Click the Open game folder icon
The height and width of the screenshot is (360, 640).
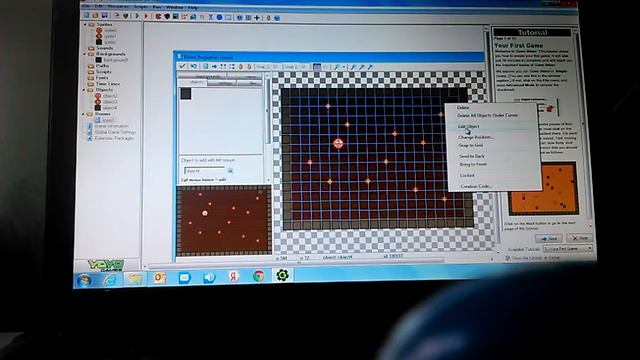click(95, 16)
